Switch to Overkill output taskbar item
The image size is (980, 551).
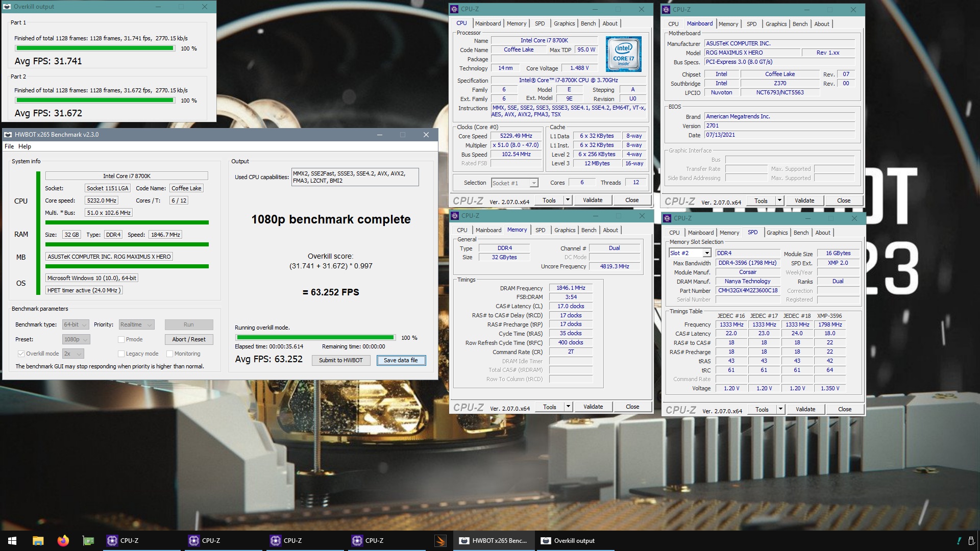575,541
